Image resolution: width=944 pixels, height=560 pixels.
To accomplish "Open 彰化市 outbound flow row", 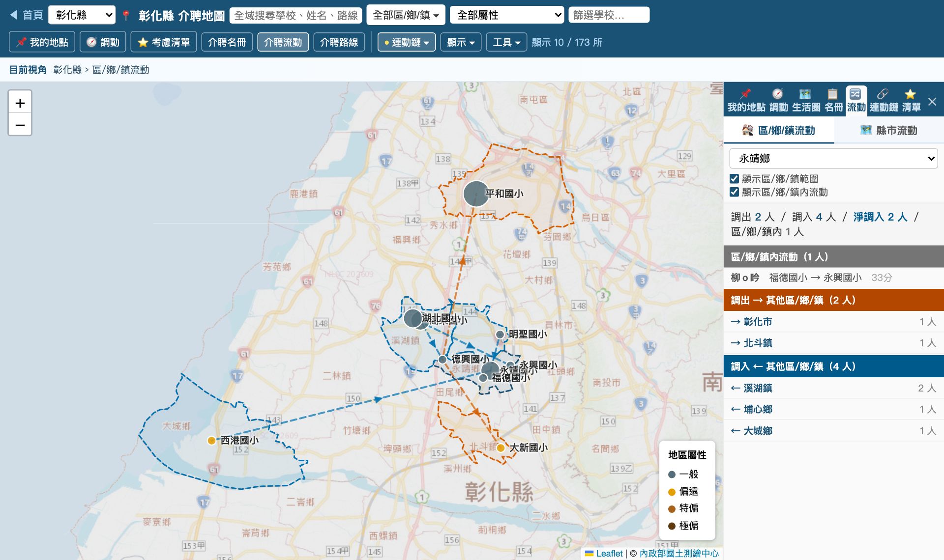I will (833, 322).
